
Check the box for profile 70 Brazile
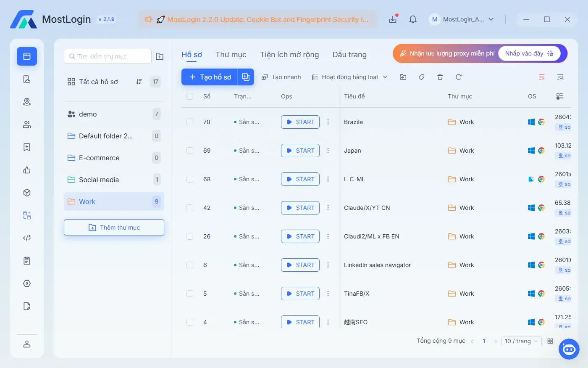190,122
